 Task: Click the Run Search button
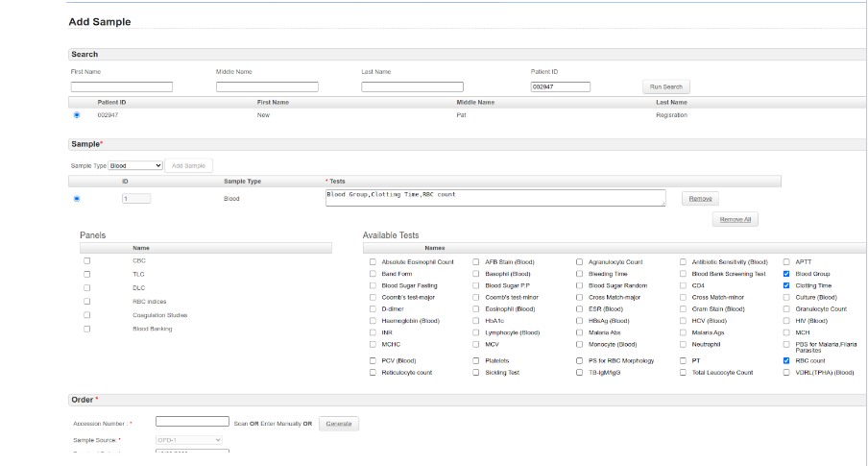click(666, 87)
